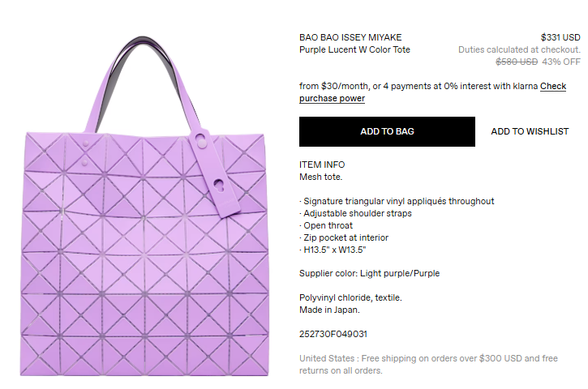Click the ADD TO BAG button

point(387,131)
